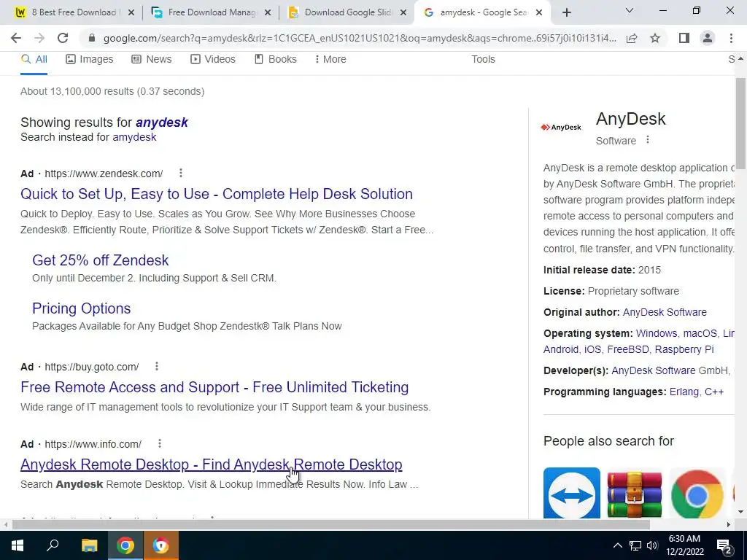Image resolution: width=747 pixels, height=560 pixels.
Task: Close the Free Download Manager tab
Action: (268, 12)
